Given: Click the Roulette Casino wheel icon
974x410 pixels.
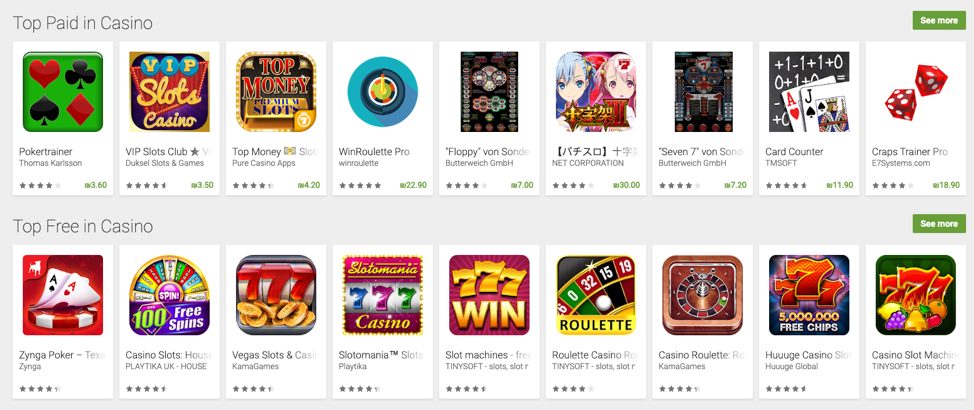Looking at the screenshot, I should (x=596, y=295).
